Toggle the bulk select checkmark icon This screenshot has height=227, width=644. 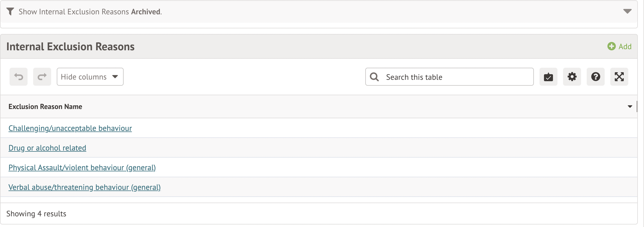[548, 77]
